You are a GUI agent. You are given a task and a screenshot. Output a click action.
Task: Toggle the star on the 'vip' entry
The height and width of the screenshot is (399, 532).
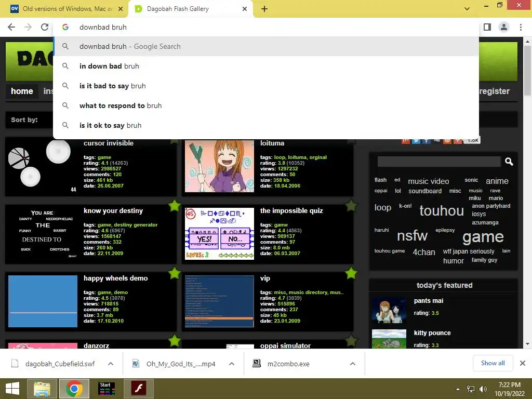(351, 273)
